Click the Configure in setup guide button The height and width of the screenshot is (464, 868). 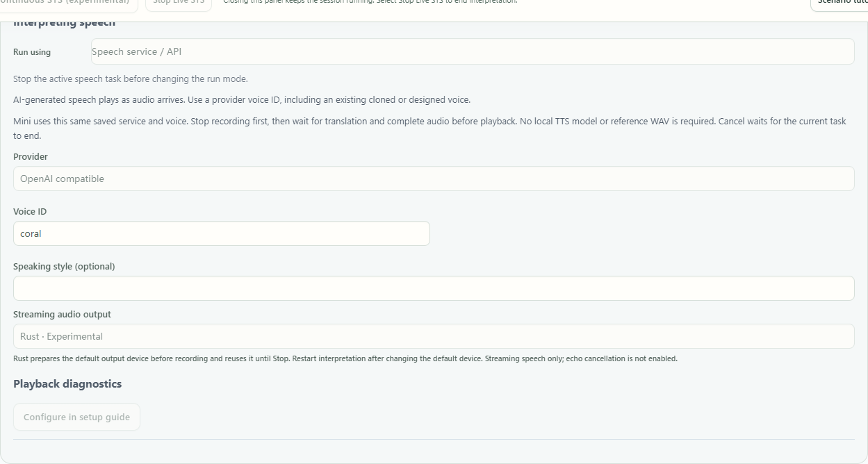pyautogui.click(x=76, y=417)
